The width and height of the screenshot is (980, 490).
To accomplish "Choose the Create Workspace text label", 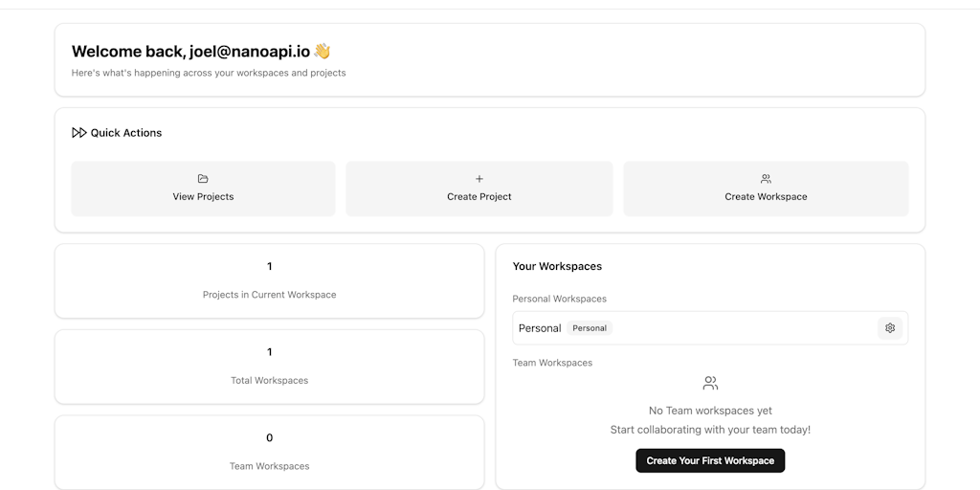I will 766,197.
